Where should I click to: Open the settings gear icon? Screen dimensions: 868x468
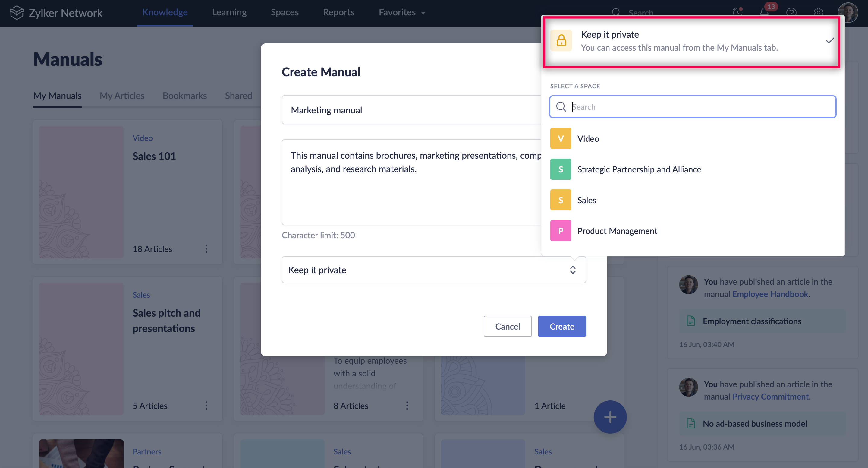tap(819, 12)
